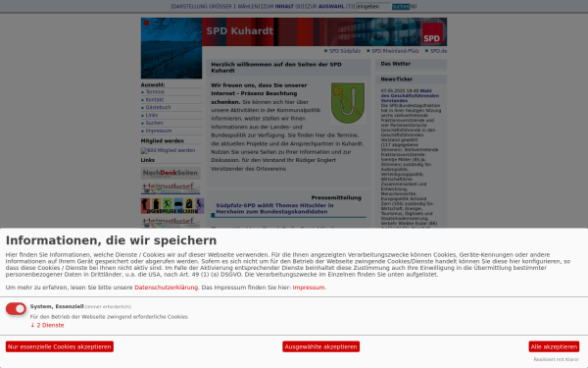
Task: Click the blue landscape header photo
Action: [171, 48]
